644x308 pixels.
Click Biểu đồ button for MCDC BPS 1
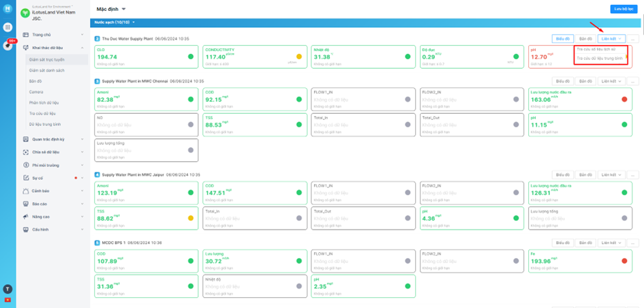point(562,243)
